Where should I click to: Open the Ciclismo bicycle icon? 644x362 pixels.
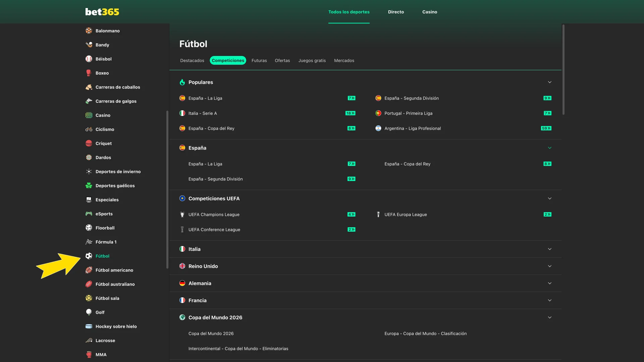tap(89, 129)
